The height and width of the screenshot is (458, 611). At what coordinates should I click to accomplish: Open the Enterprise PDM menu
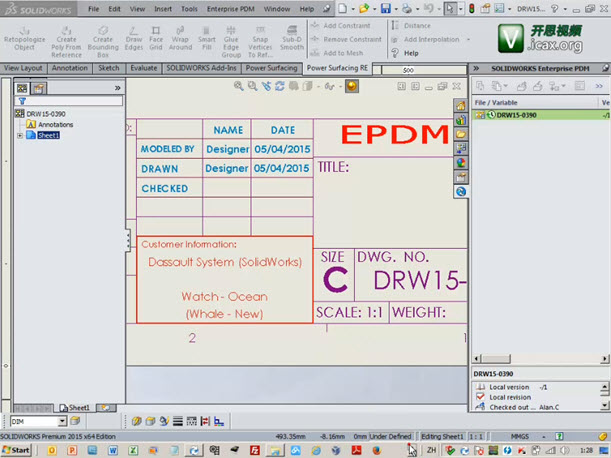[x=229, y=8]
